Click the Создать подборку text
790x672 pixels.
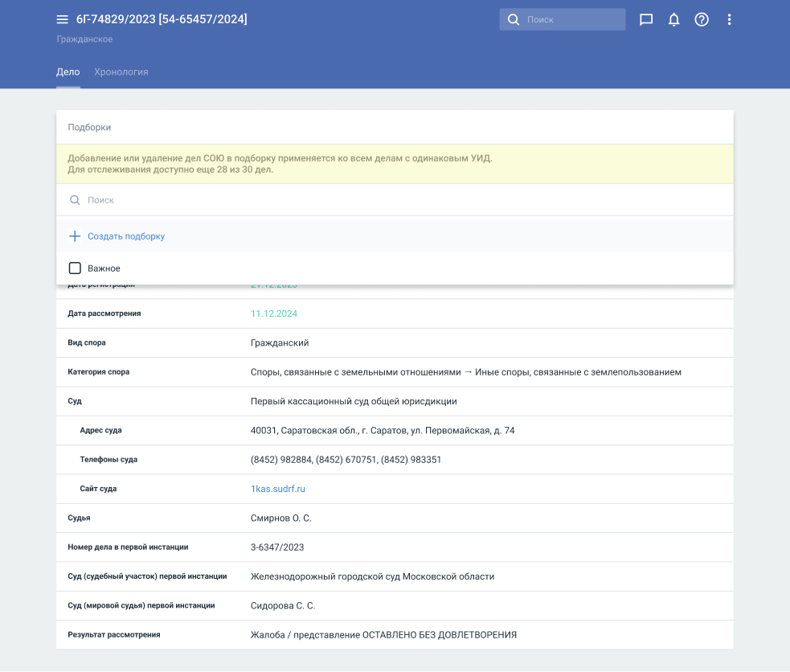(126, 236)
